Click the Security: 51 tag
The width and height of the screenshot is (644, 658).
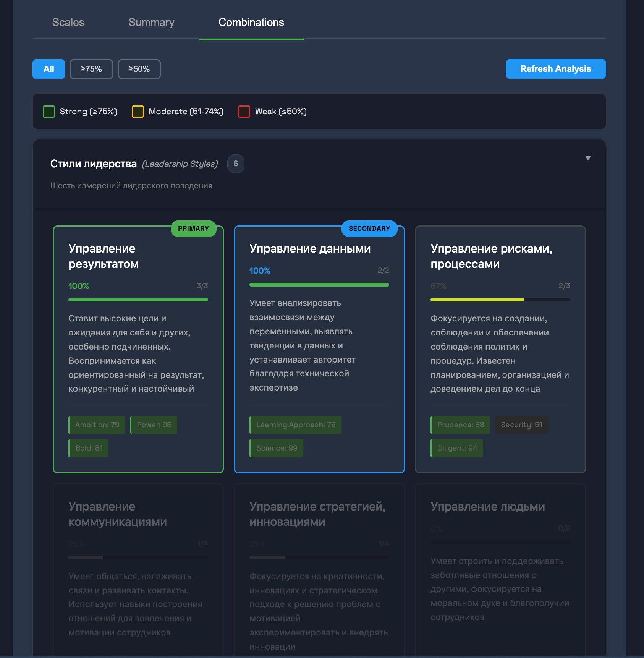click(x=521, y=425)
